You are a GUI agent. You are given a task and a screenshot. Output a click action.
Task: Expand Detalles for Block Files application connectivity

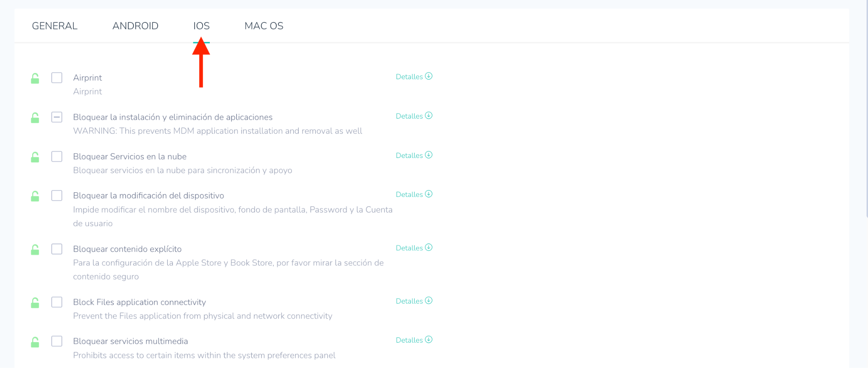413,301
